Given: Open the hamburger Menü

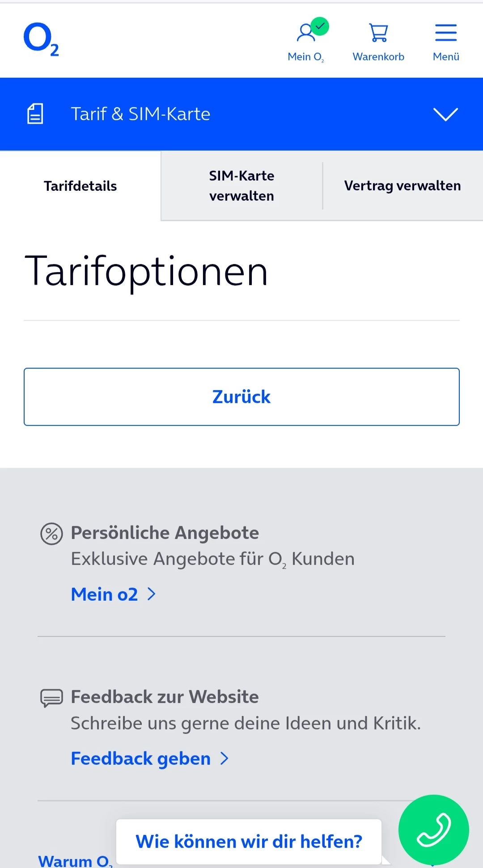Looking at the screenshot, I should point(446,34).
